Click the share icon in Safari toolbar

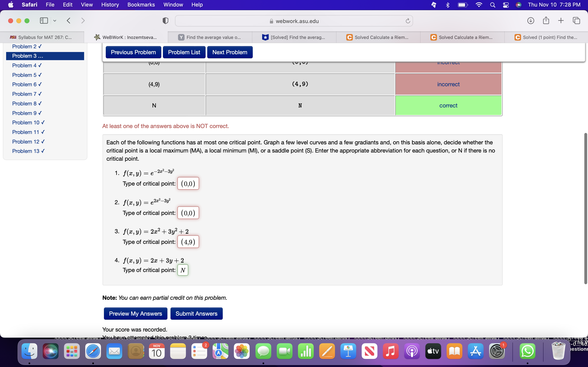(x=546, y=21)
